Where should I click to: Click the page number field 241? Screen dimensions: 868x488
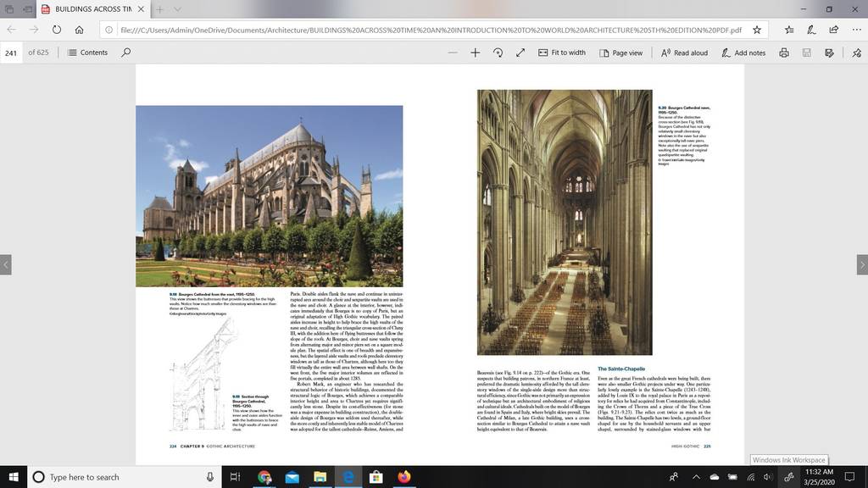click(x=11, y=53)
